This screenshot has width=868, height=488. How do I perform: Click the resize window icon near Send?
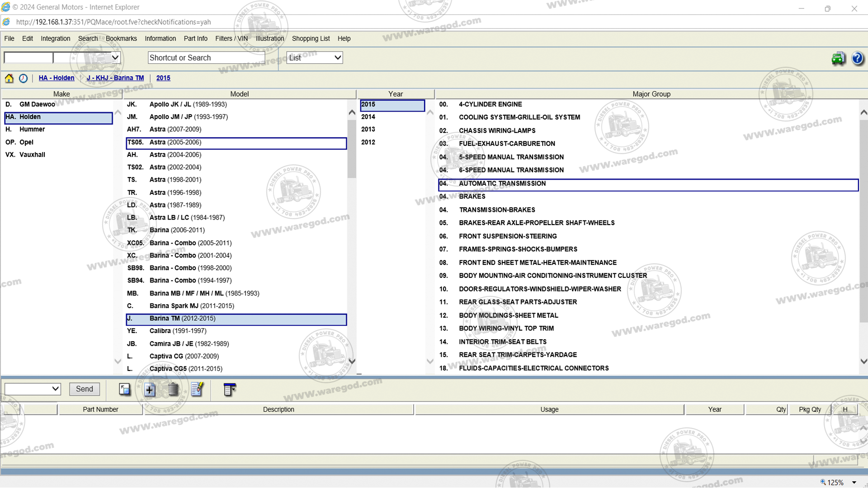click(124, 389)
